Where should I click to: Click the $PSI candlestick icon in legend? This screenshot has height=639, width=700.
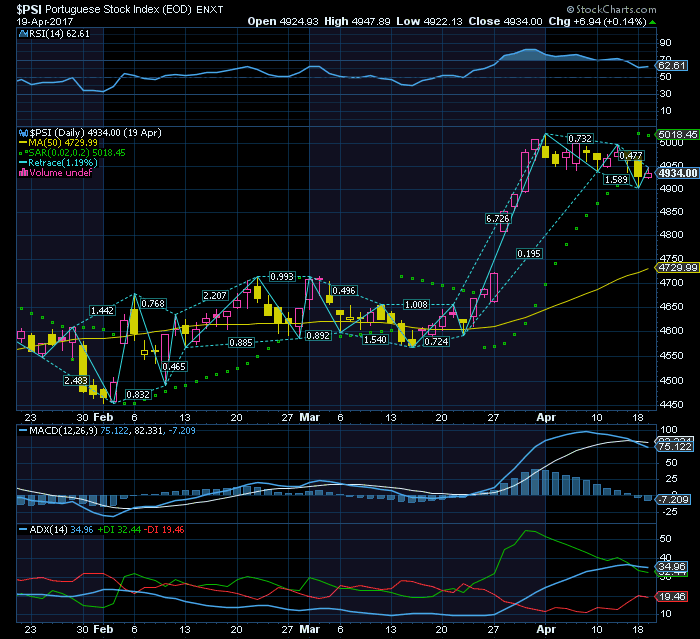pyautogui.click(x=21, y=132)
